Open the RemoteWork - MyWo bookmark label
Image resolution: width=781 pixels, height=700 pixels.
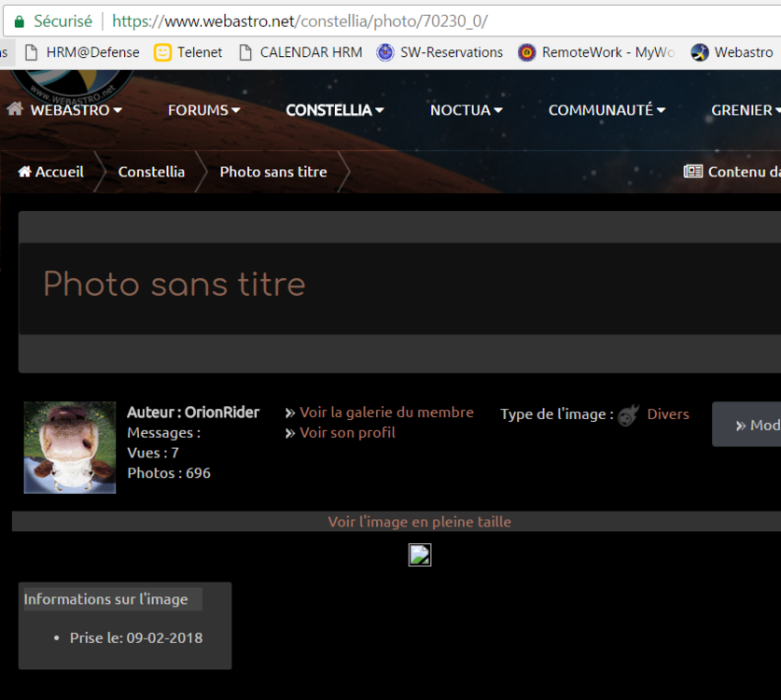[608, 52]
